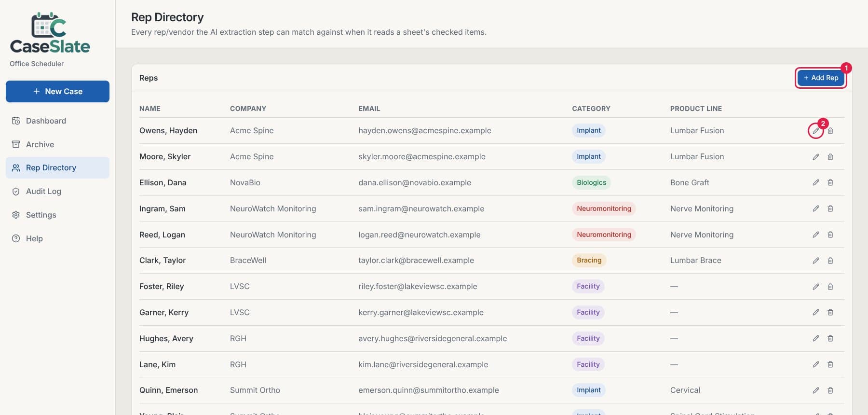The image size is (868, 415).
Task: Click the pencil icon for Moore, Skyler
Action: pyautogui.click(x=815, y=157)
